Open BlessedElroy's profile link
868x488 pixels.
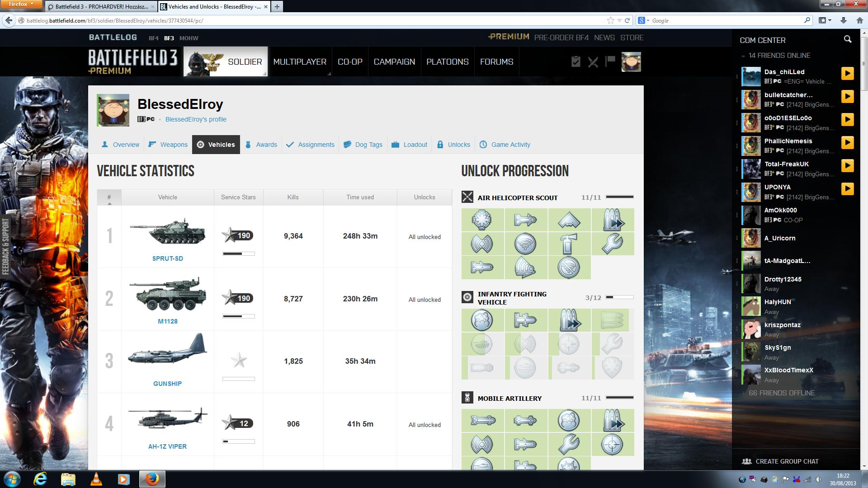coord(196,119)
